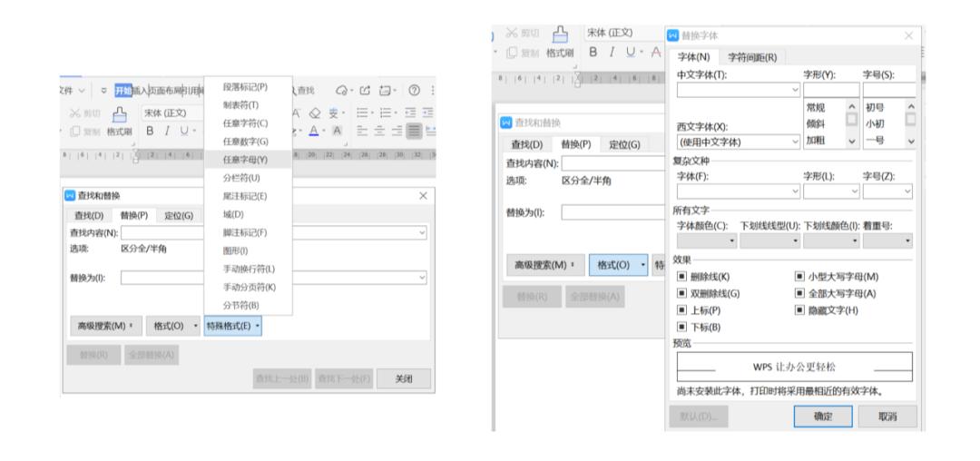The width and height of the screenshot is (980, 461).
Task: Select the highlighted justify alignment icon
Action: click(x=414, y=132)
